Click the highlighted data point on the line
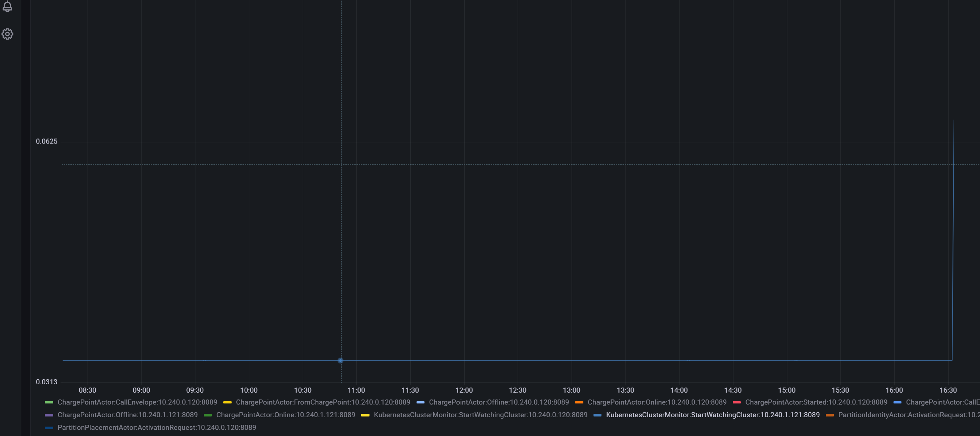980x436 pixels. tap(341, 360)
